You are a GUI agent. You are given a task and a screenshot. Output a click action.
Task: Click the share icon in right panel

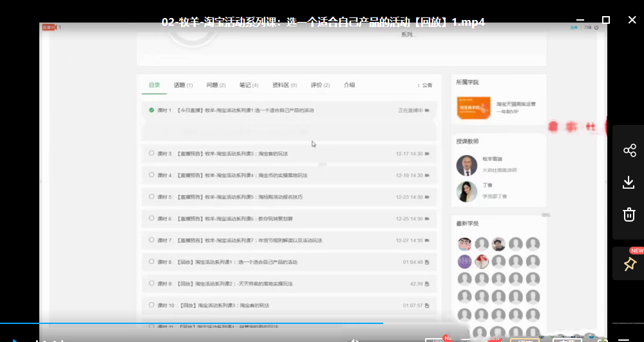[x=629, y=150]
